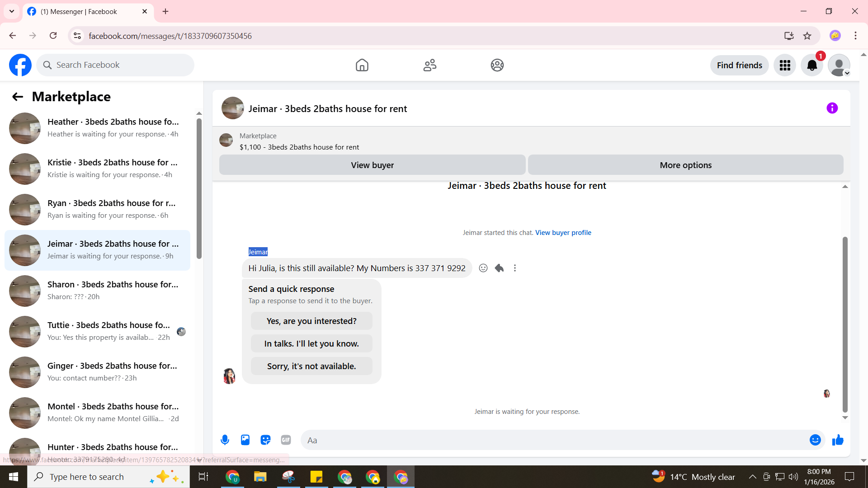
Task: Open the GIF picker icon
Action: click(x=286, y=440)
